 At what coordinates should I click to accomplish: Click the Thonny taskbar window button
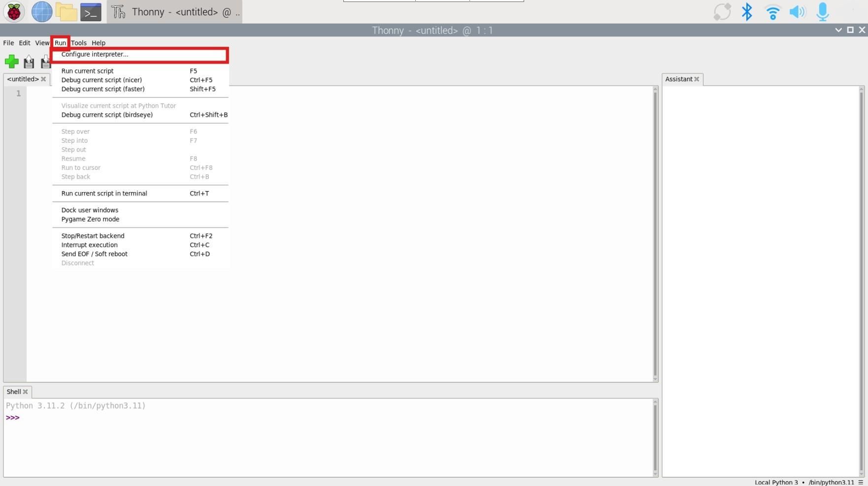[174, 11]
